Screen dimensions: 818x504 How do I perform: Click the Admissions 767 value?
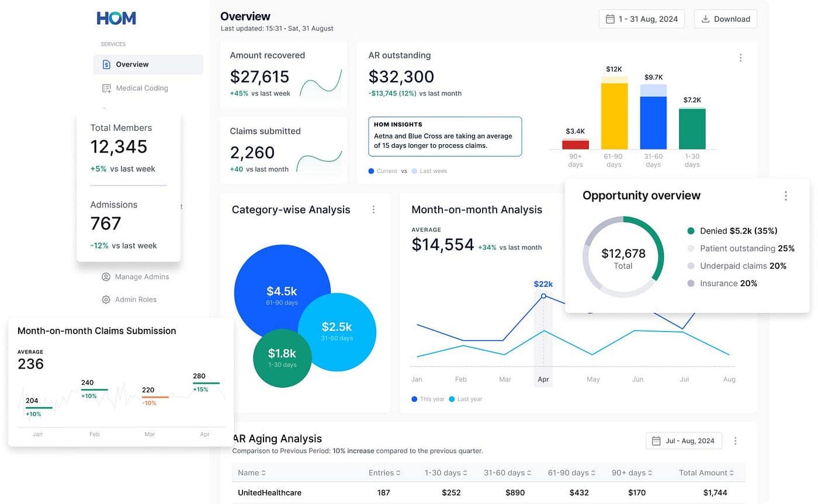(x=106, y=224)
